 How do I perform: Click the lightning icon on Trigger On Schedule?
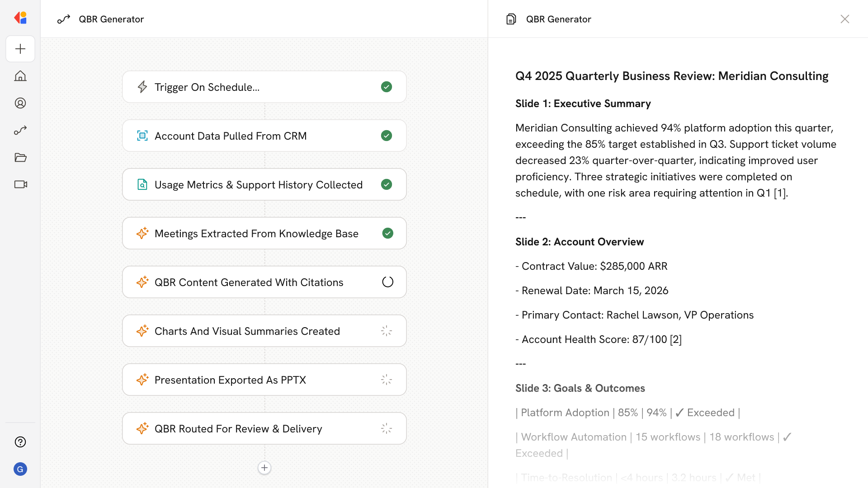click(x=142, y=87)
